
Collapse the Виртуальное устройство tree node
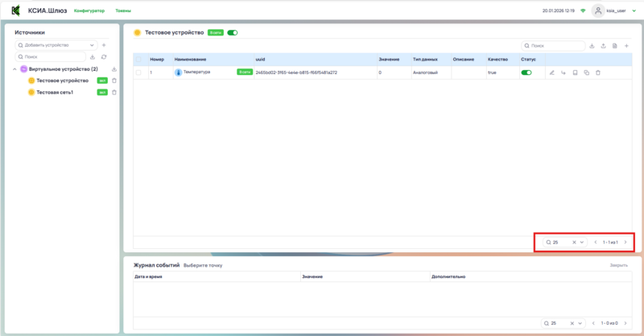[x=15, y=69]
